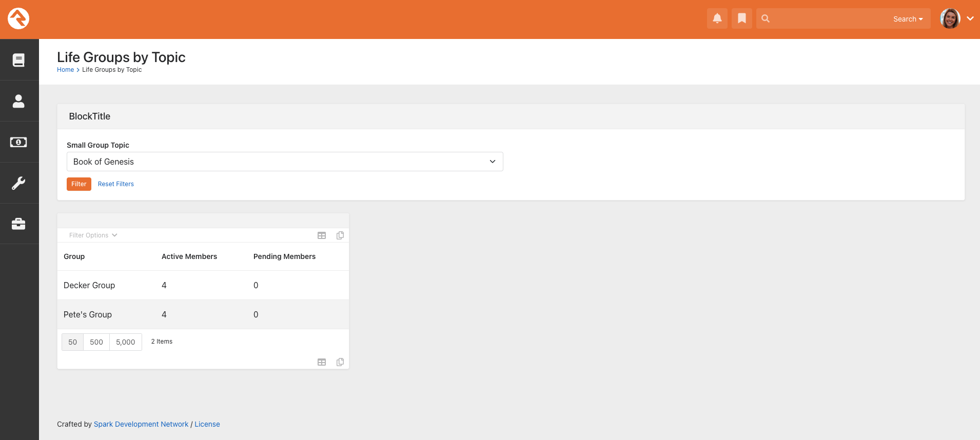Click the user profile avatar
The height and width of the screenshot is (440, 980).
pos(950,18)
